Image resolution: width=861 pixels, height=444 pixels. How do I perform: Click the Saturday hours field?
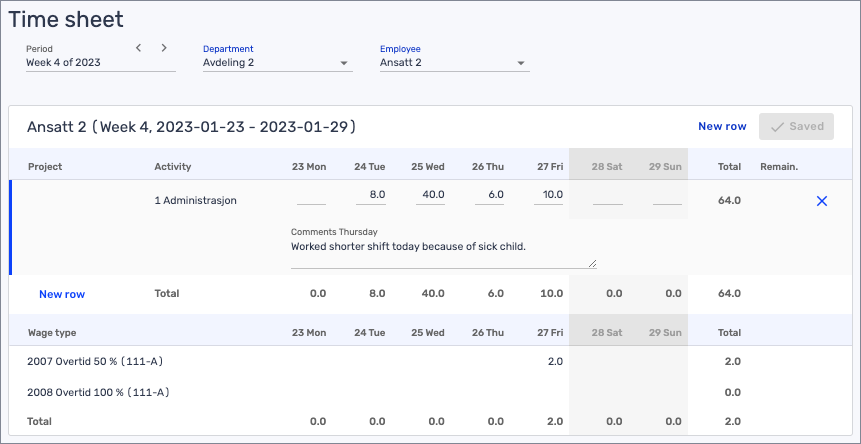608,196
